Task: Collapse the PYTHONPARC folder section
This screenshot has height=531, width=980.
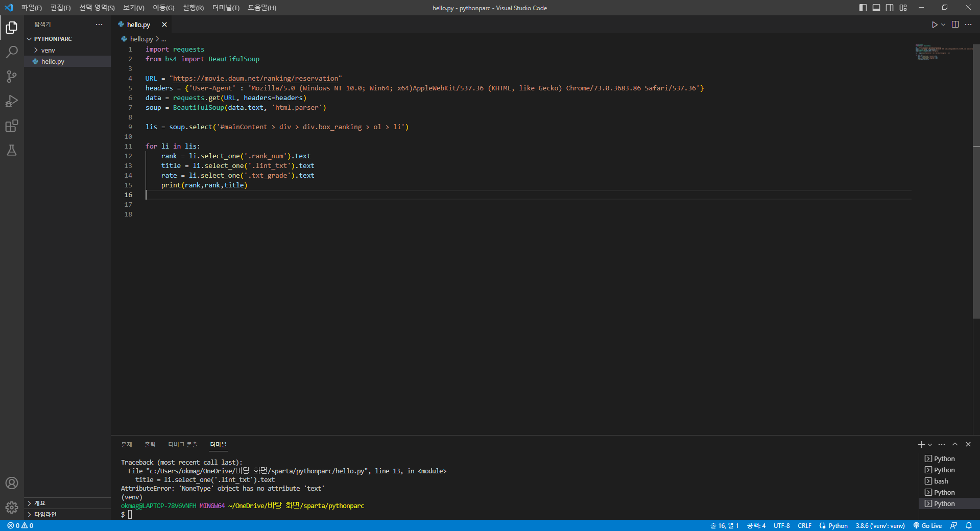Action: point(67,39)
